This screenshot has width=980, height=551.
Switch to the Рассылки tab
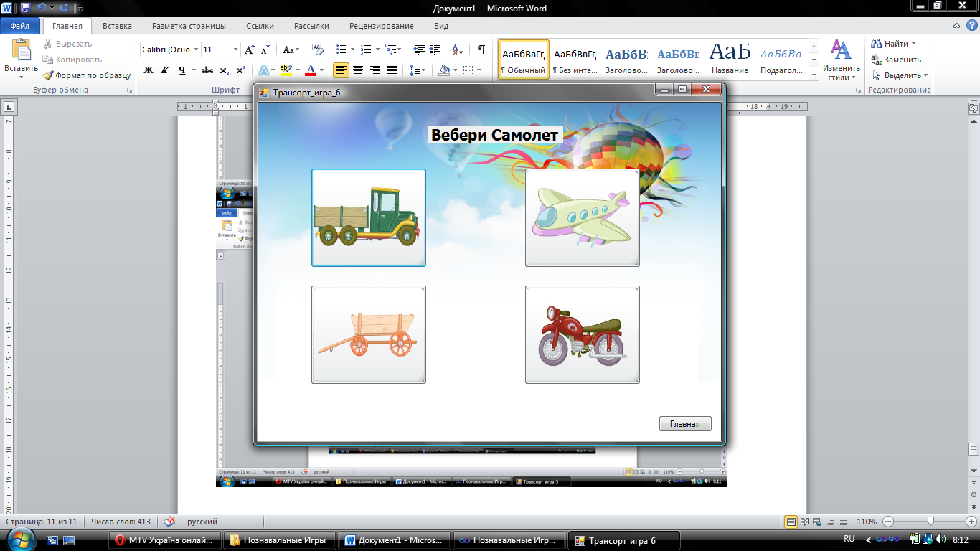coord(311,26)
